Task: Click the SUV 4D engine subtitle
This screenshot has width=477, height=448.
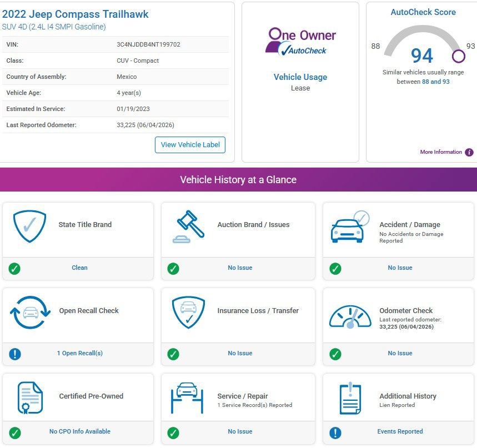Action: click(54, 27)
